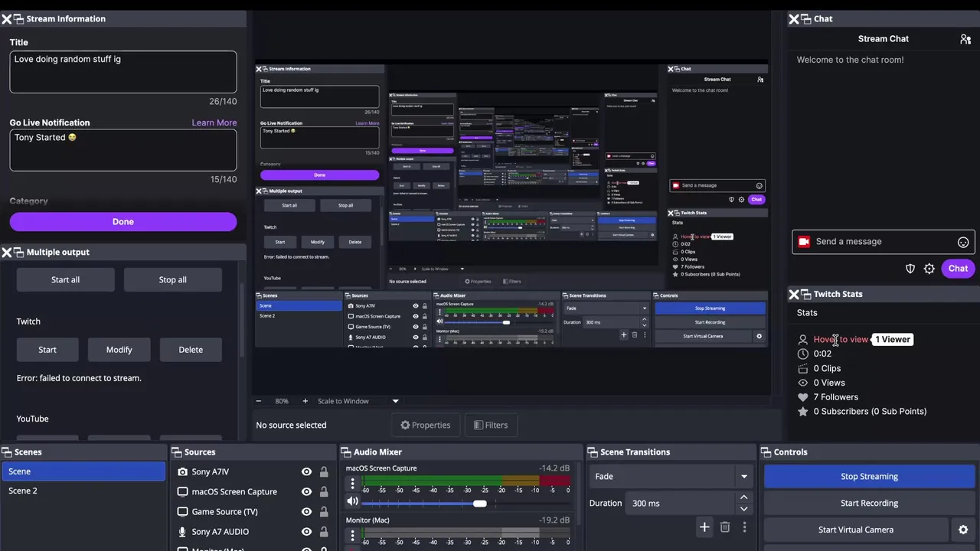The width and height of the screenshot is (980, 551).
Task: Zoom in the preview with plus
Action: 305,401
